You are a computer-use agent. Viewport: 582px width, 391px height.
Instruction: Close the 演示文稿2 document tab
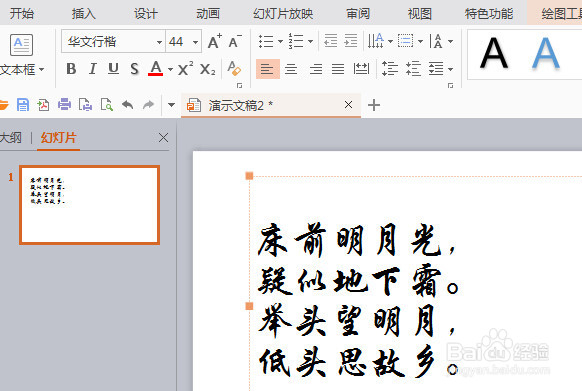coord(348,105)
